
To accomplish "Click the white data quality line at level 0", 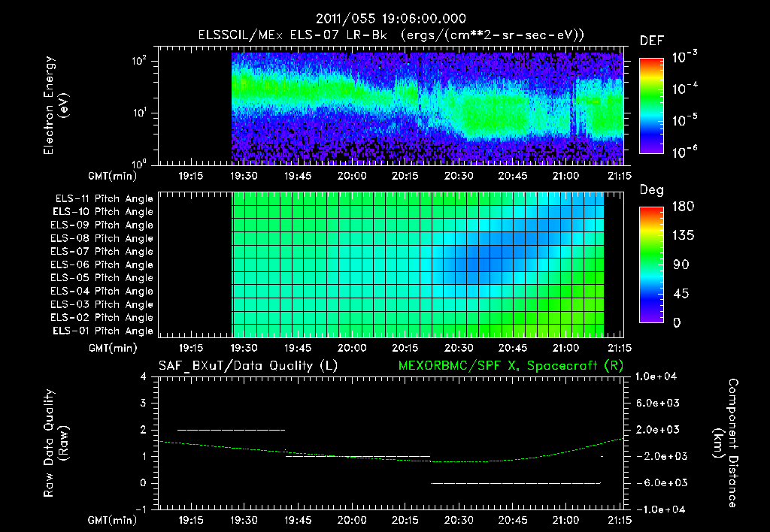I will (516, 483).
